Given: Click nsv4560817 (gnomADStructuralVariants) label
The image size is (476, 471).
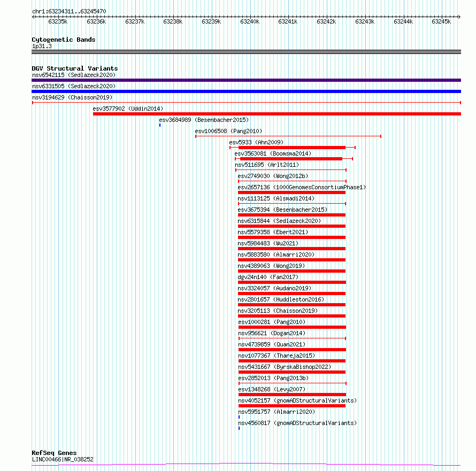Looking at the screenshot, I should (x=297, y=423).
